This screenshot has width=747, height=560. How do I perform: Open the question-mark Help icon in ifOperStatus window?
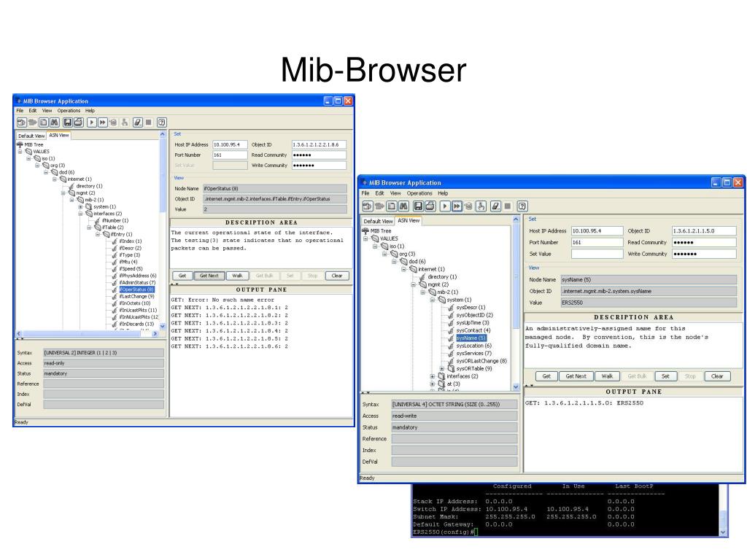point(162,122)
